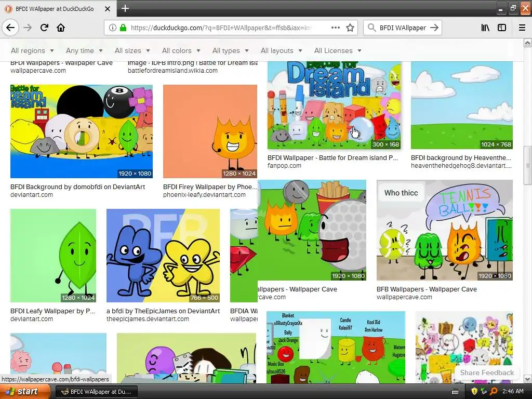Click the phoenix-leafy.deviantart.com source text

pos(204,195)
